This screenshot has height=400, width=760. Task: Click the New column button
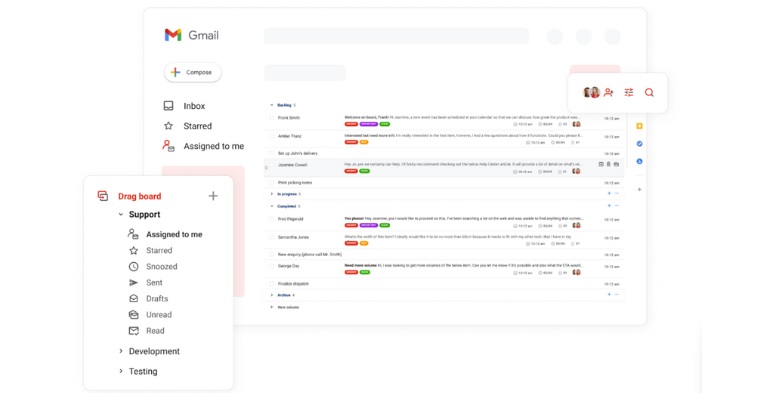(x=285, y=307)
